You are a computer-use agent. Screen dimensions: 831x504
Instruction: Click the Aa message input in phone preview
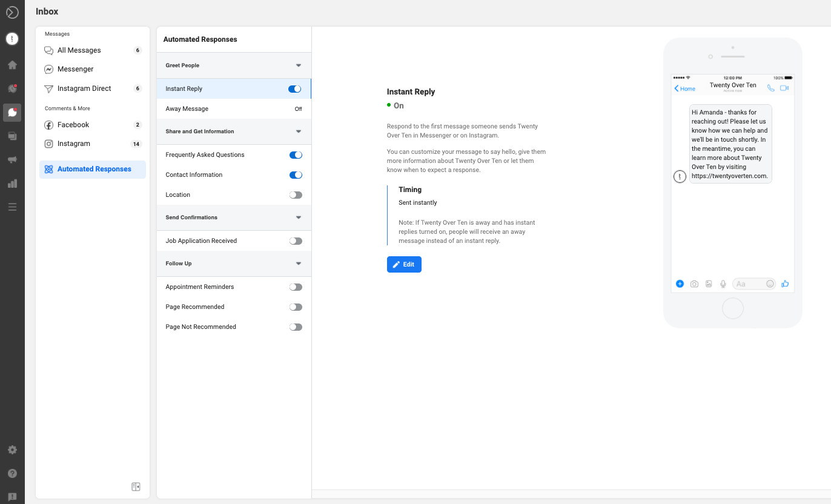point(754,283)
